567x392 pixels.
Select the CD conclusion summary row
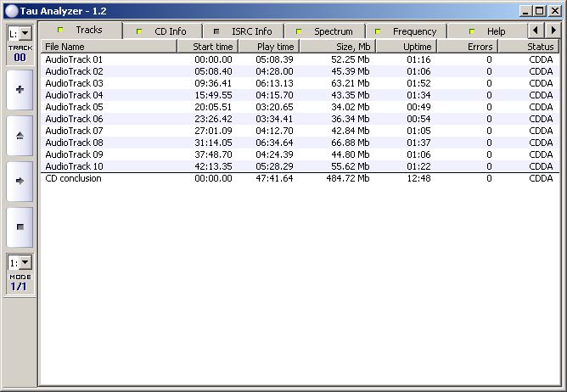tap(73, 179)
